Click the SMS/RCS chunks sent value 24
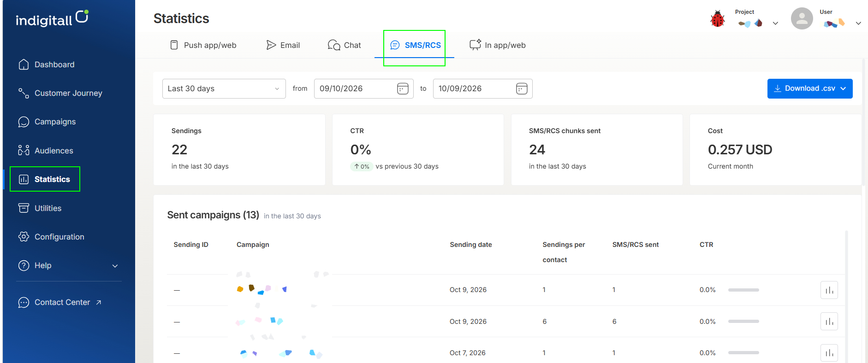Viewport: 868px width, 363px height. point(537,150)
